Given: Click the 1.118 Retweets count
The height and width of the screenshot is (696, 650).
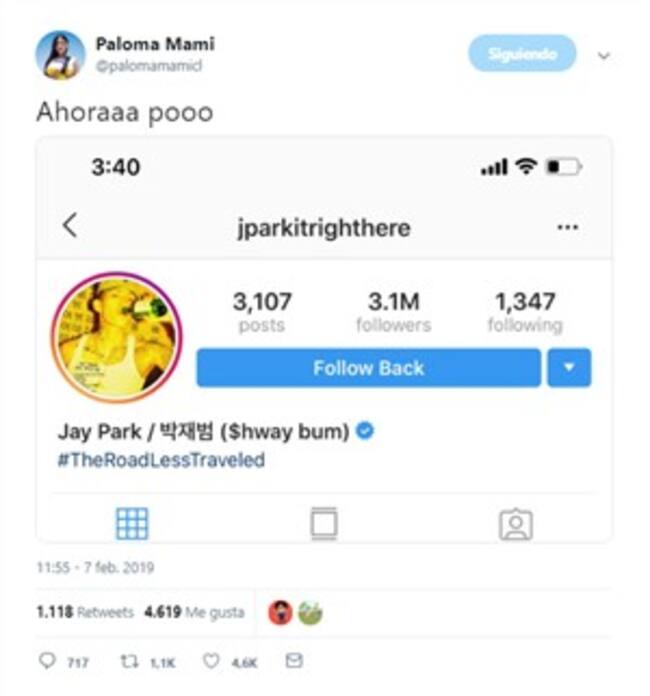Looking at the screenshot, I should coord(85,613).
